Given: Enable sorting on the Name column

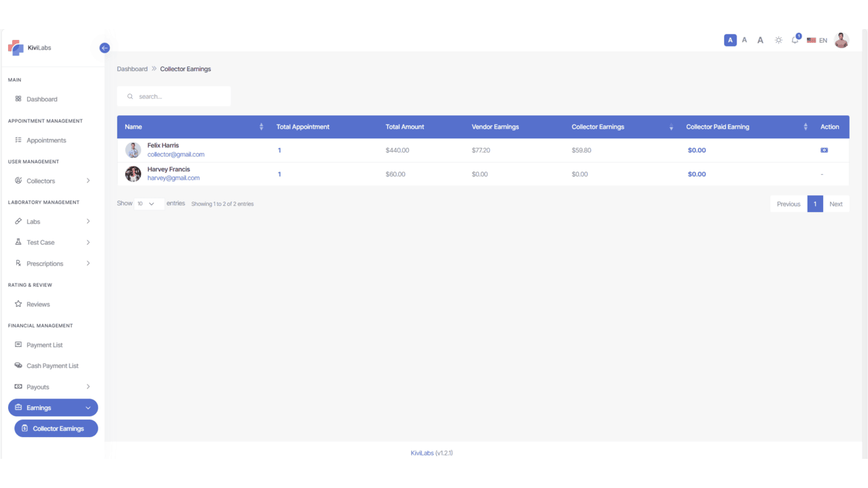Looking at the screenshot, I should click(261, 126).
